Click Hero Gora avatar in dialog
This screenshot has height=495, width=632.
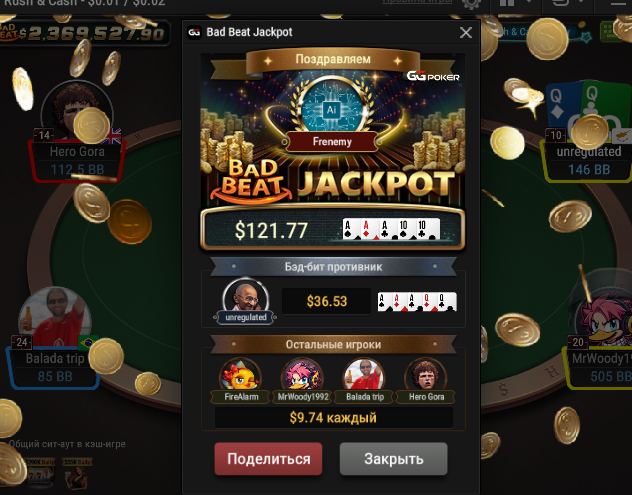click(426, 375)
